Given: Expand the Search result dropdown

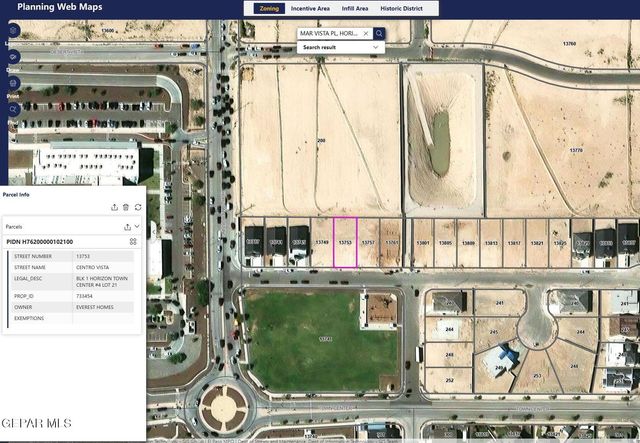Looking at the screenshot, I should click(x=376, y=47).
